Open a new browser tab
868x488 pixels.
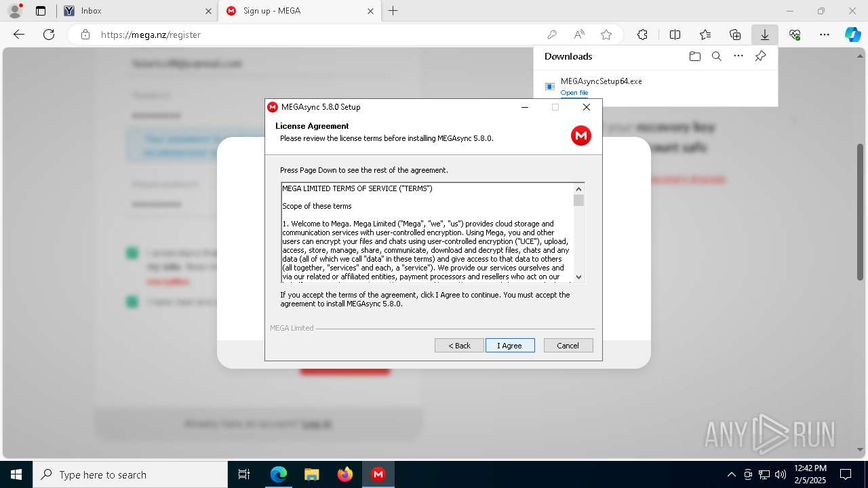393,11
